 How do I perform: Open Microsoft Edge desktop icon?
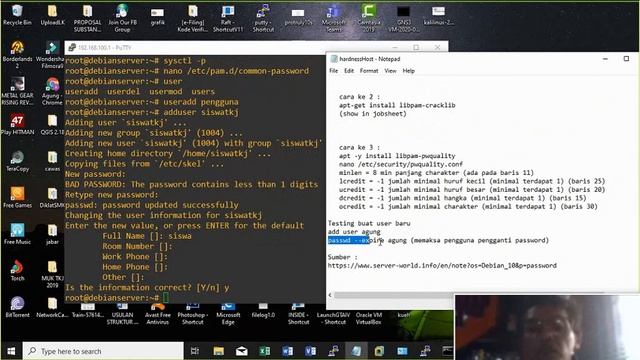(228, 314)
